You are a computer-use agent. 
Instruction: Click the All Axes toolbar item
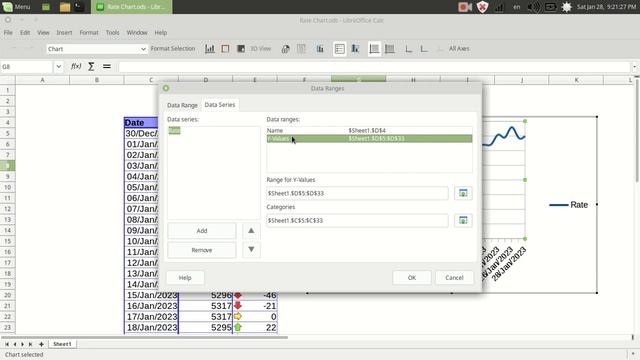click(459, 49)
